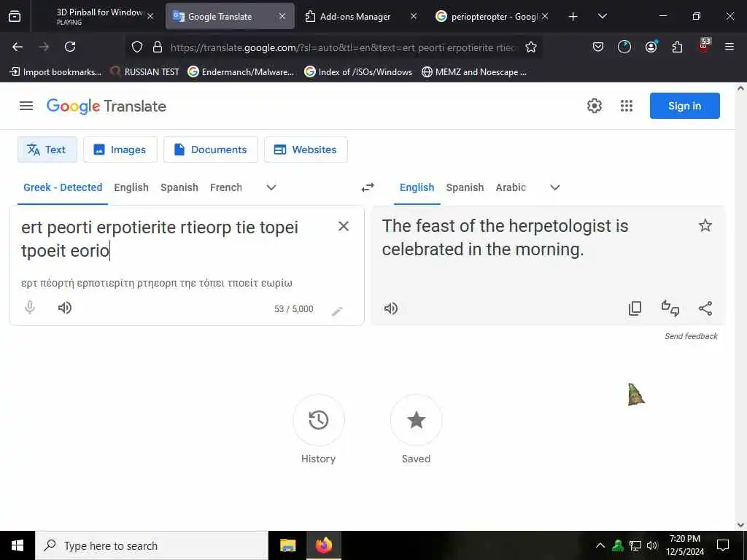Switch to Websites translation mode
This screenshot has height=560, width=747.
pos(306,149)
